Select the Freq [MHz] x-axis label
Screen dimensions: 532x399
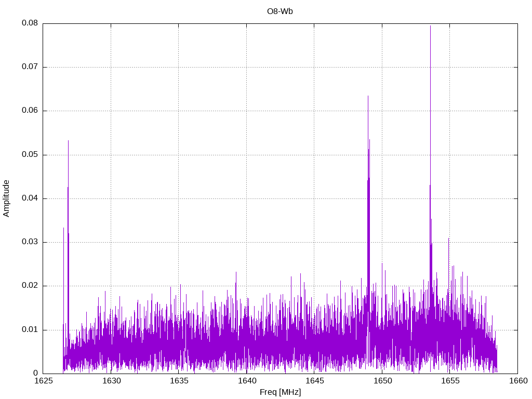click(x=280, y=392)
